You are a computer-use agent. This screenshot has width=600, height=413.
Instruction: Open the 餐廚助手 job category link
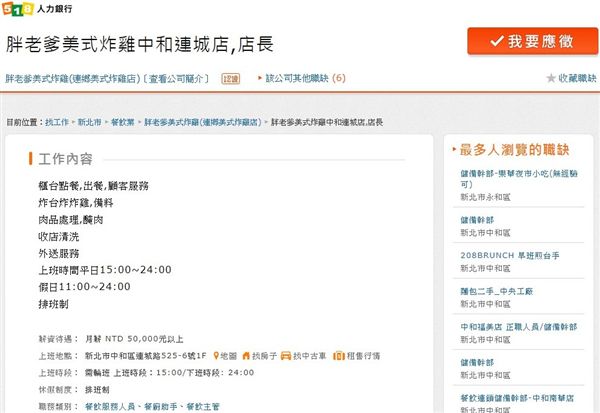[160, 406]
